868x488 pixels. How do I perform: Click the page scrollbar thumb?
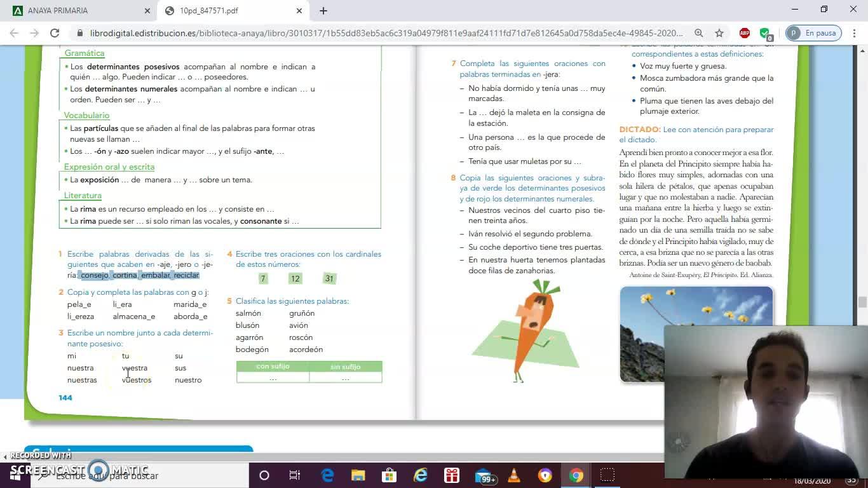(x=862, y=302)
